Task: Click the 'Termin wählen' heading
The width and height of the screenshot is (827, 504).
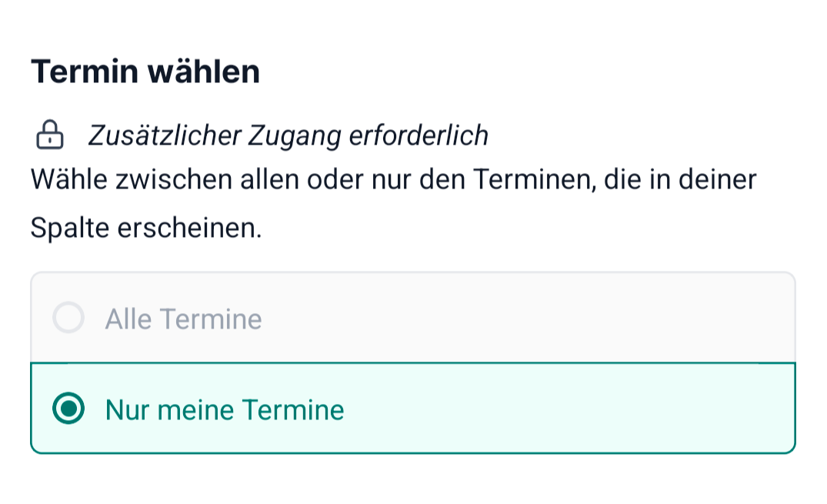Action: (x=145, y=72)
